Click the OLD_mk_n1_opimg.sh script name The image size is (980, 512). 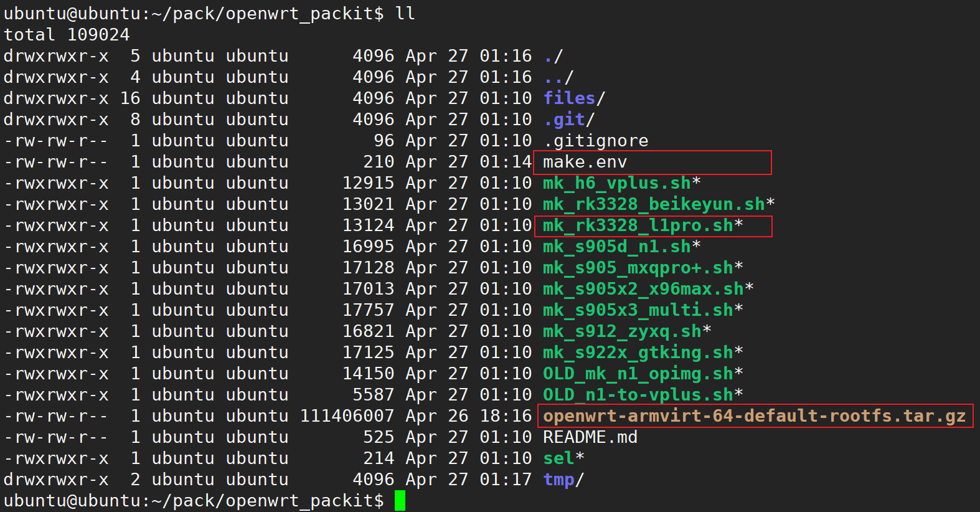pos(638,374)
